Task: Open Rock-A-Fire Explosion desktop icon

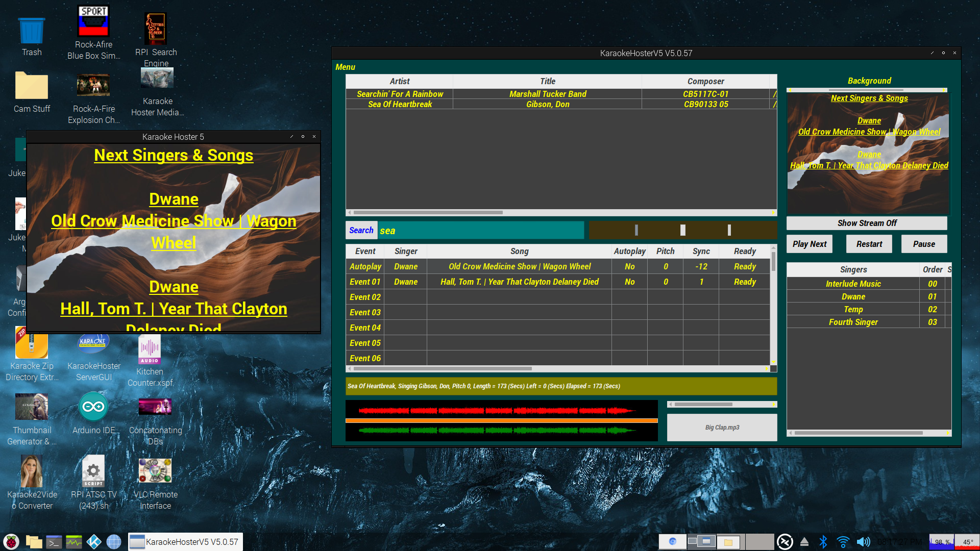Action: tap(93, 98)
